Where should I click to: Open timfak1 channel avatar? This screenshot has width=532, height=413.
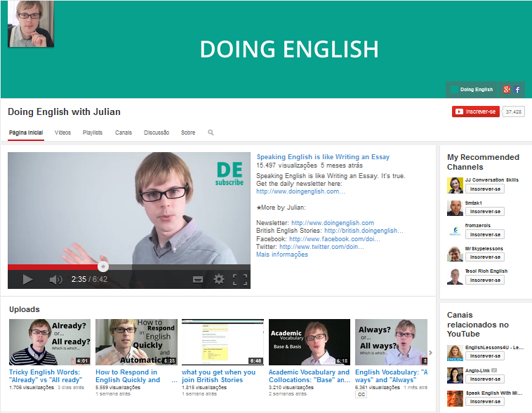(x=455, y=208)
